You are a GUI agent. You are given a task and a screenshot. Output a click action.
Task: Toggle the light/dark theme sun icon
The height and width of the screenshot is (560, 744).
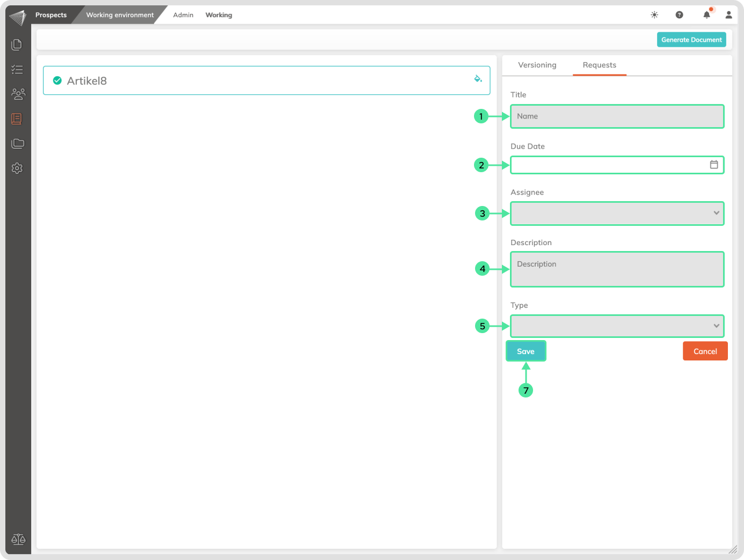coord(654,15)
